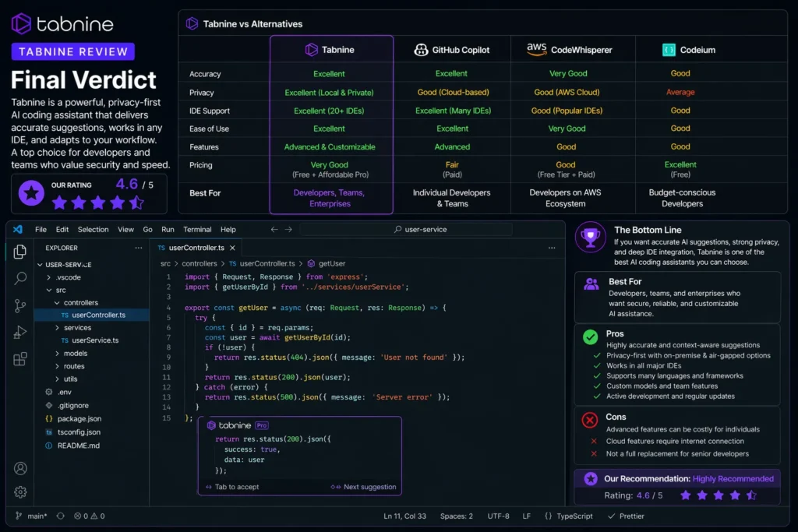This screenshot has width=798, height=532.
Task: Click the Best For people icon
Action: (x=591, y=284)
